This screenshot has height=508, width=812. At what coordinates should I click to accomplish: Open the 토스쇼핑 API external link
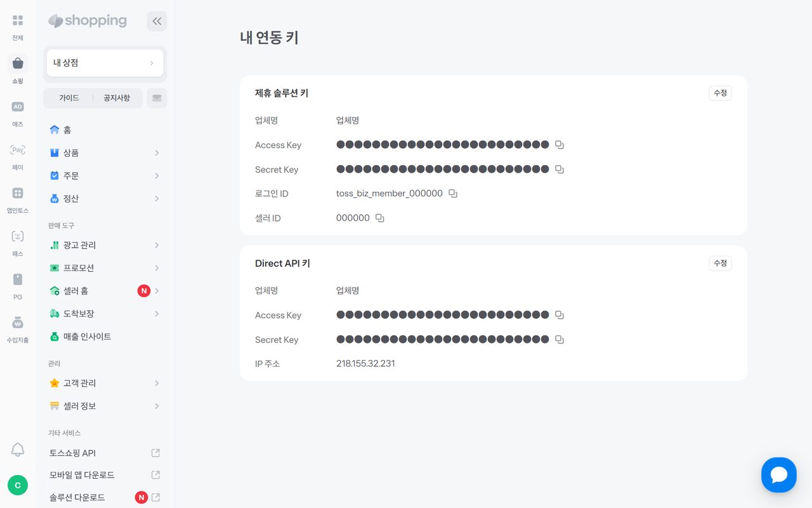click(x=105, y=453)
